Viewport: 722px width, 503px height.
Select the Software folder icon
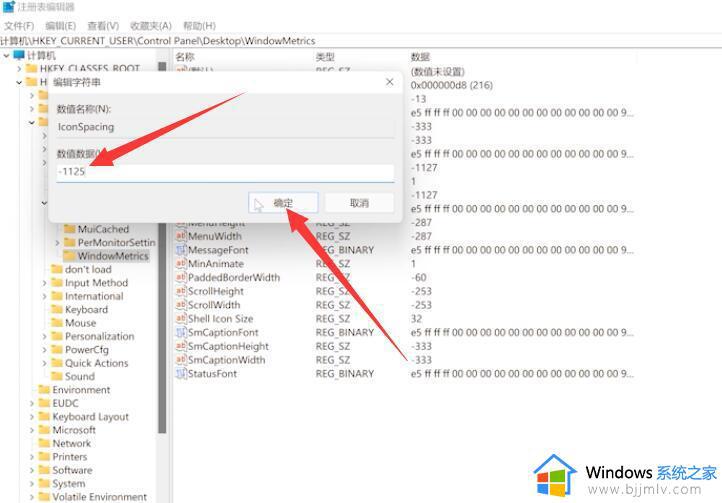(x=44, y=469)
